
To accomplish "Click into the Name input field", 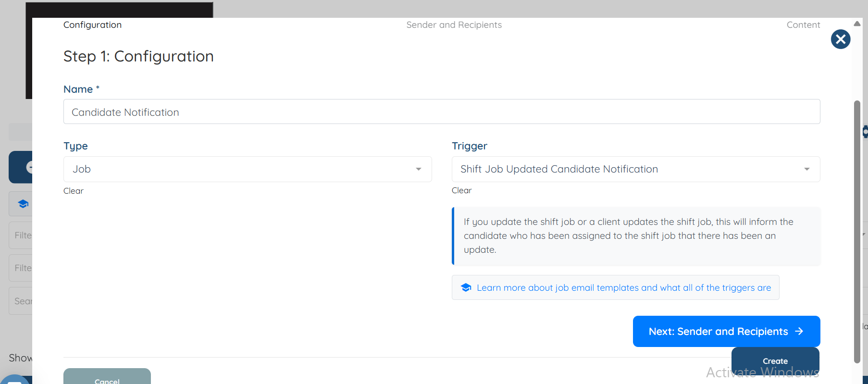I will [441, 112].
